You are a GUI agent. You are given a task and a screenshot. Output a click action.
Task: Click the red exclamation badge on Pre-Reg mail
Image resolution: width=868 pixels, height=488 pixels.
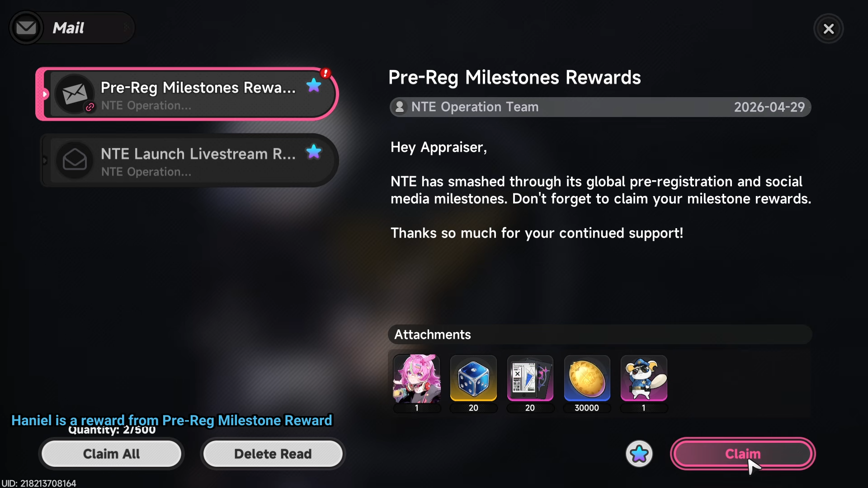coord(325,73)
